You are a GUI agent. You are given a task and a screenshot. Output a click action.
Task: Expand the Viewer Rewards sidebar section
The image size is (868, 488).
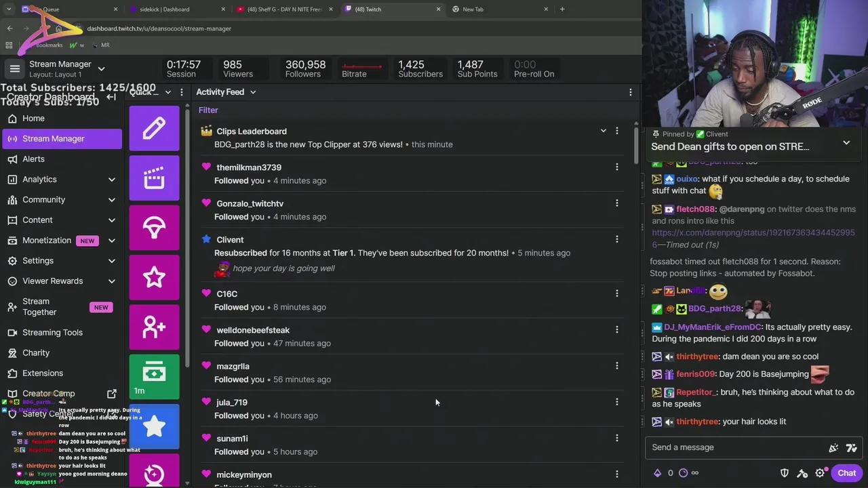(x=112, y=281)
